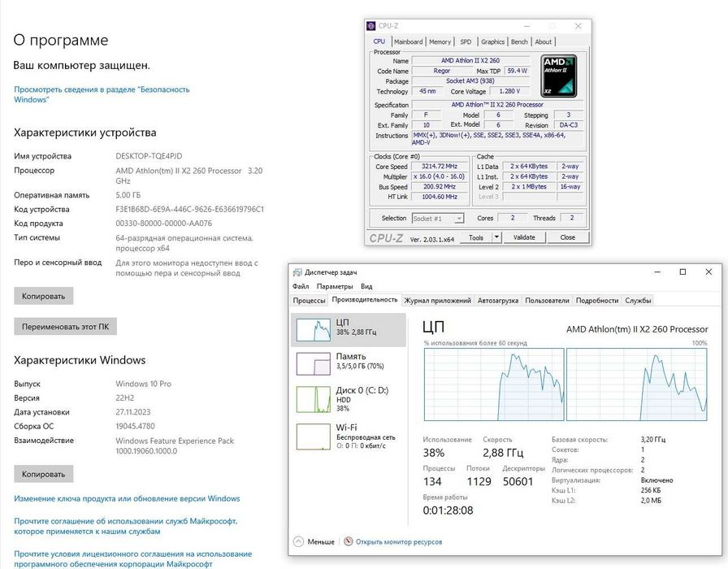Viewport: 728px width, 569px height.
Task: Click the Копировать button under device specifications
Action: point(43,296)
